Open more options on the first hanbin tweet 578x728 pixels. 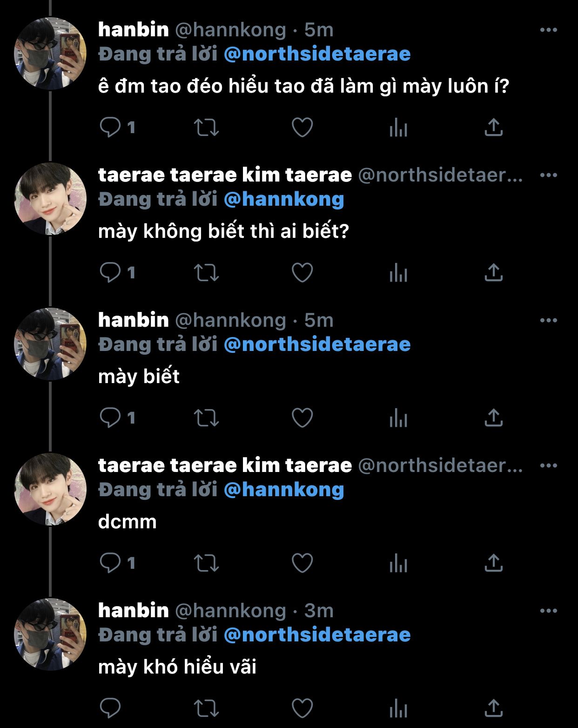coord(548,30)
